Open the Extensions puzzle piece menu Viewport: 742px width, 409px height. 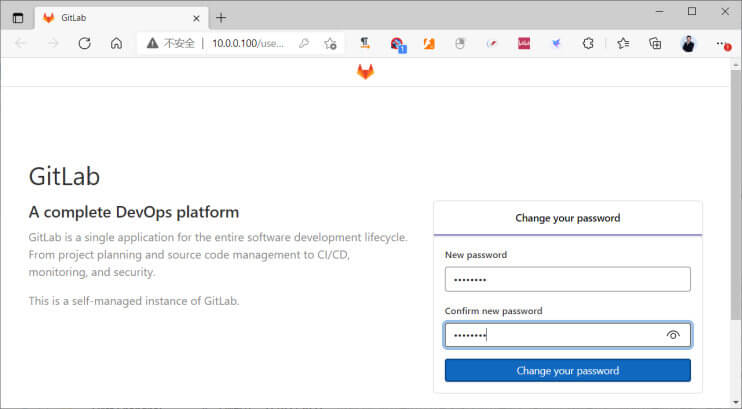588,44
